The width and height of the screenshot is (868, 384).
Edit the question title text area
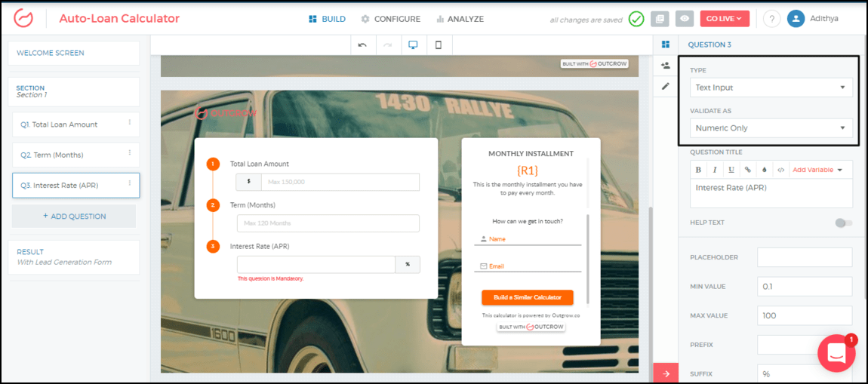coord(771,193)
